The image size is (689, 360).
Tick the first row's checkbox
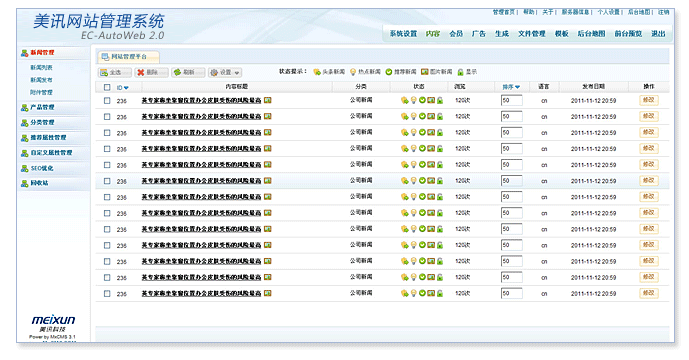[107, 101]
